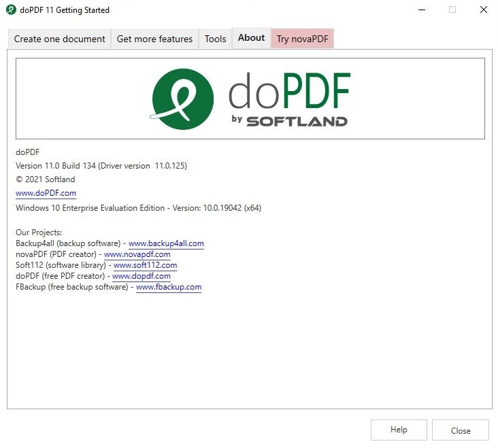Click 'Backup4all (backup software)' text
Image resolution: width=498 pixels, height=448 pixels.
pyautogui.click(x=68, y=243)
